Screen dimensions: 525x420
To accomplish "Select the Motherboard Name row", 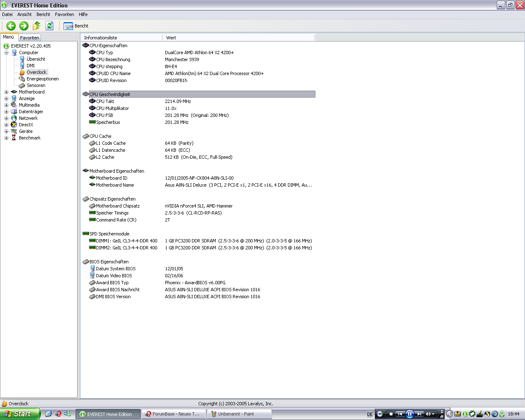I will coord(199,185).
